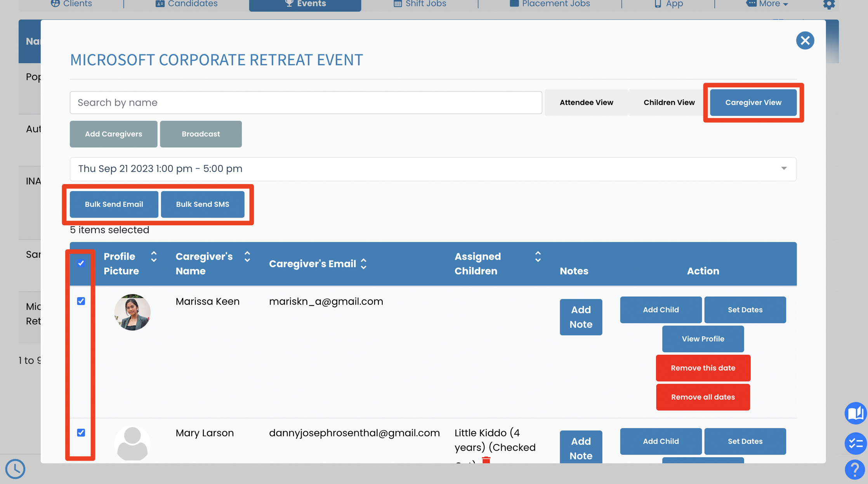Expand the event date dropdown
Screen dimensions: 868x484
tap(784, 169)
